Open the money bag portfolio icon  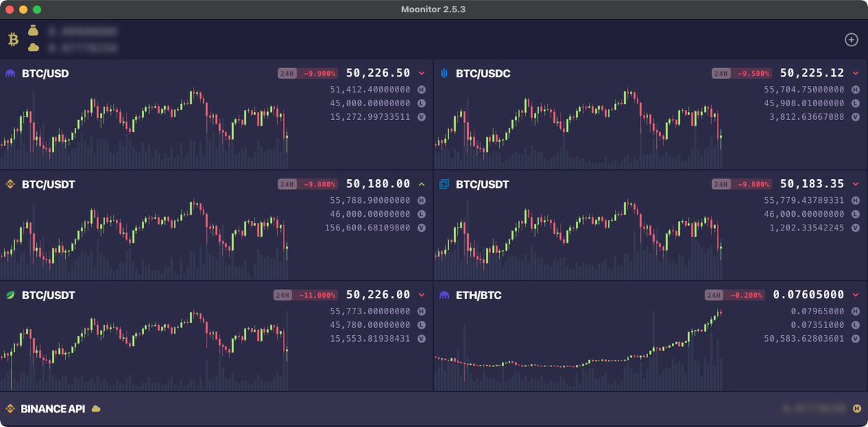click(x=33, y=31)
